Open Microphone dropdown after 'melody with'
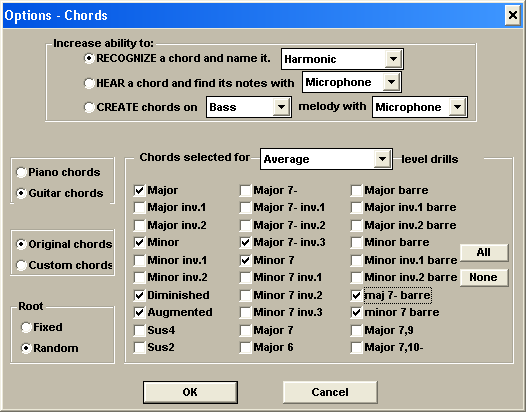Image resolution: width=526 pixels, height=412 pixels. pos(420,107)
